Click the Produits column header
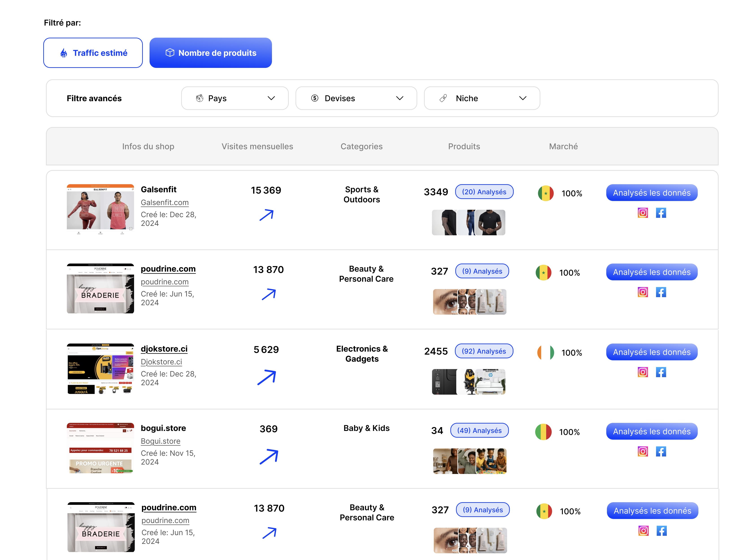Image resolution: width=752 pixels, height=560 pixels. coord(464,146)
